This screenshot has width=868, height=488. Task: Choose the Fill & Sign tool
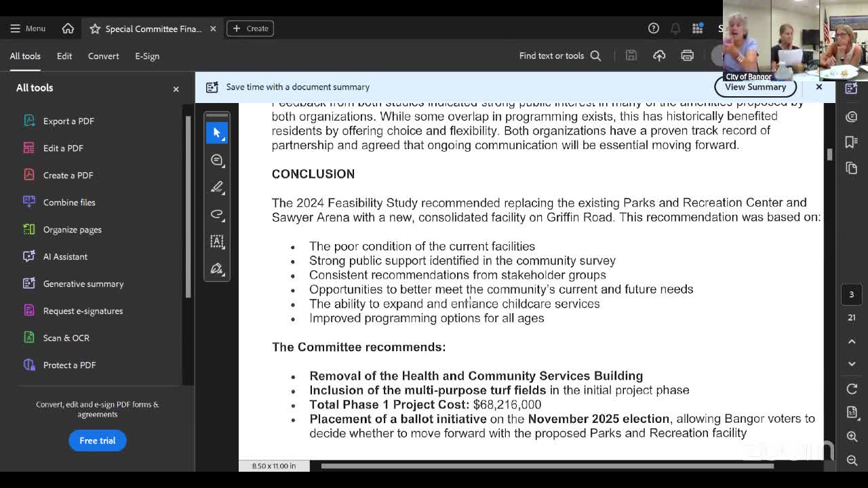pyautogui.click(x=217, y=268)
